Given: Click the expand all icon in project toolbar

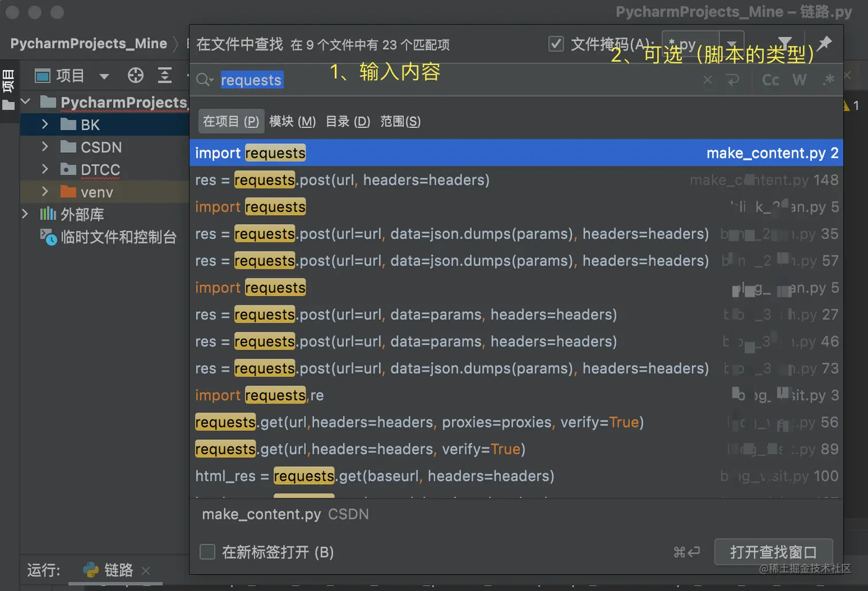Looking at the screenshot, I should [x=165, y=75].
